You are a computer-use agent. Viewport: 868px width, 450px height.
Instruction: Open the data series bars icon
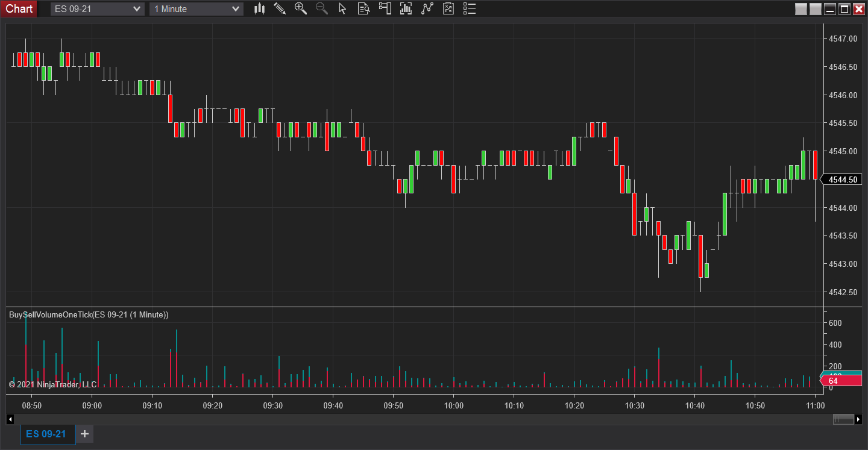pyautogui.click(x=406, y=8)
